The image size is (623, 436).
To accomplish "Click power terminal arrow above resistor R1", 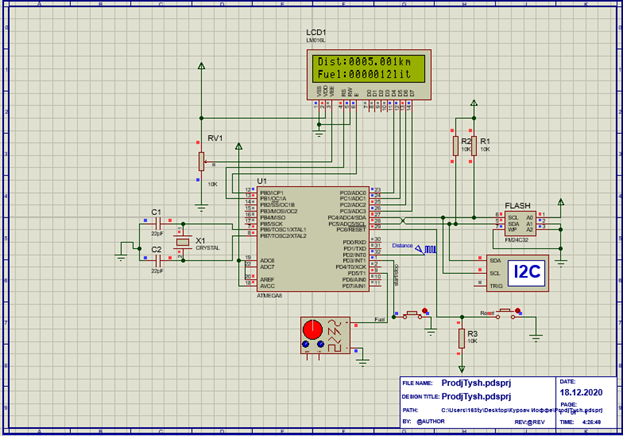I will [474, 103].
